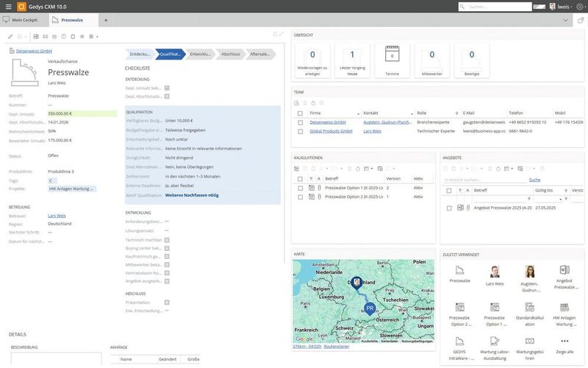Click the top search field
588x368 pixels.
pyautogui.click(x=495, y=7)
